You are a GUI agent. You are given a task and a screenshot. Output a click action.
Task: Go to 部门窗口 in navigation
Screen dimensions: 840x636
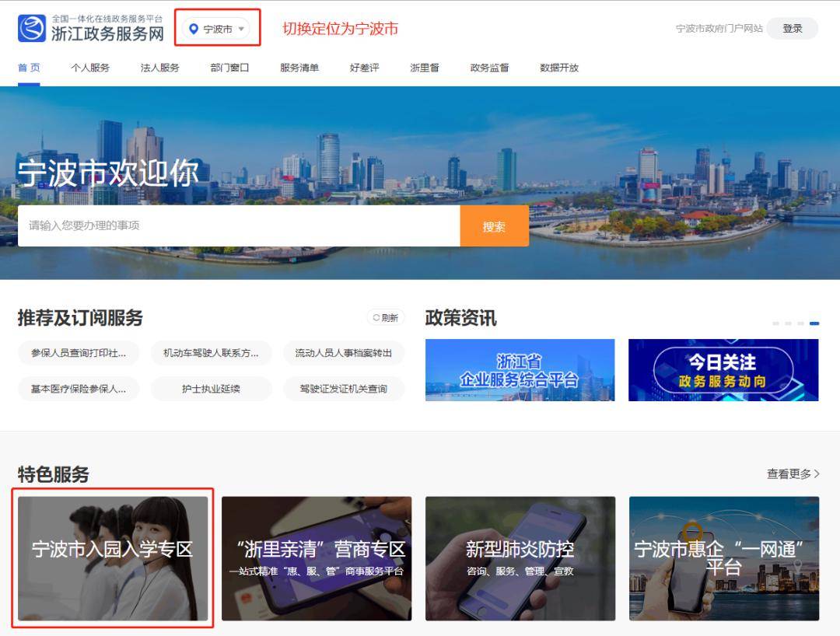click(229, 68)
